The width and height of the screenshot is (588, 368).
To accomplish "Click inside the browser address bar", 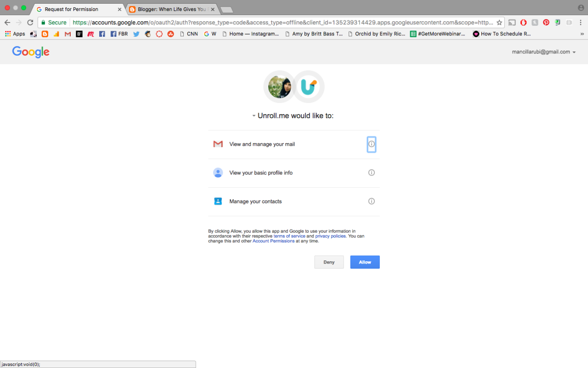I will pyautogui.click(x=276, y=22).
